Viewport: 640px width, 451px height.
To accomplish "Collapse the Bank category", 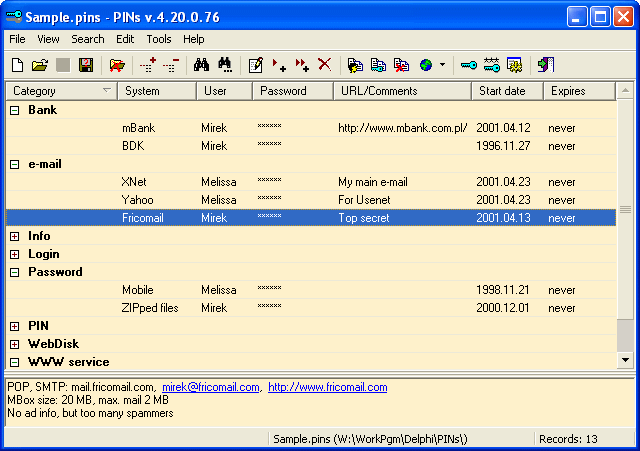I will point(14,110).
